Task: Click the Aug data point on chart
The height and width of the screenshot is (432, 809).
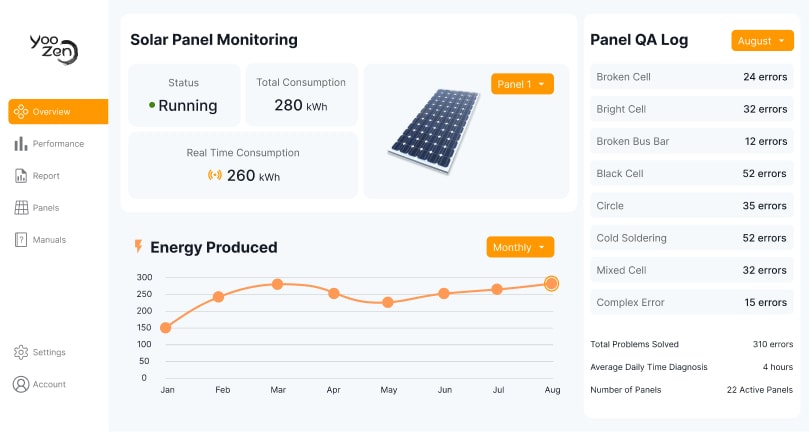Action: (551, 284)
